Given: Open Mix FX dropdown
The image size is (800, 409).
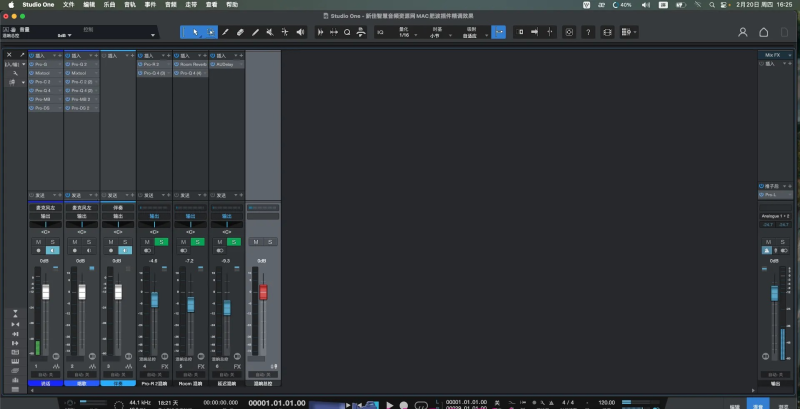Looking at the screenshot, I should (790, 55).
